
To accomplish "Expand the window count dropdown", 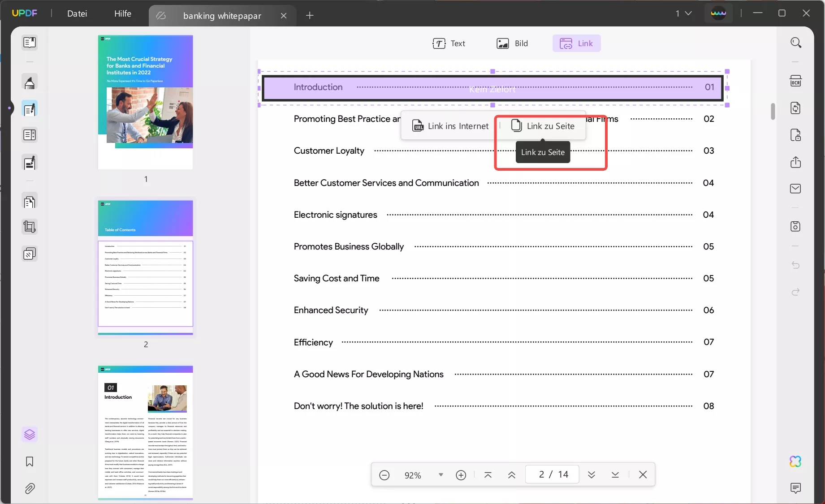I will (684, 13).
